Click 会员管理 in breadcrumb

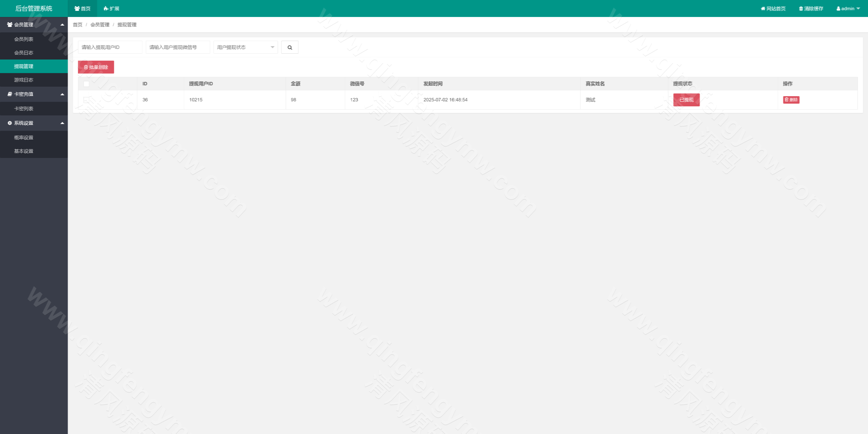[x=100, y=25]
